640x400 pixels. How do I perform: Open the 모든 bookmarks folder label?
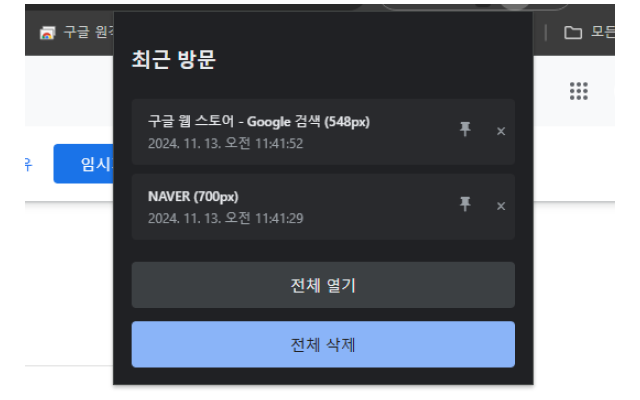click(603, 32)
